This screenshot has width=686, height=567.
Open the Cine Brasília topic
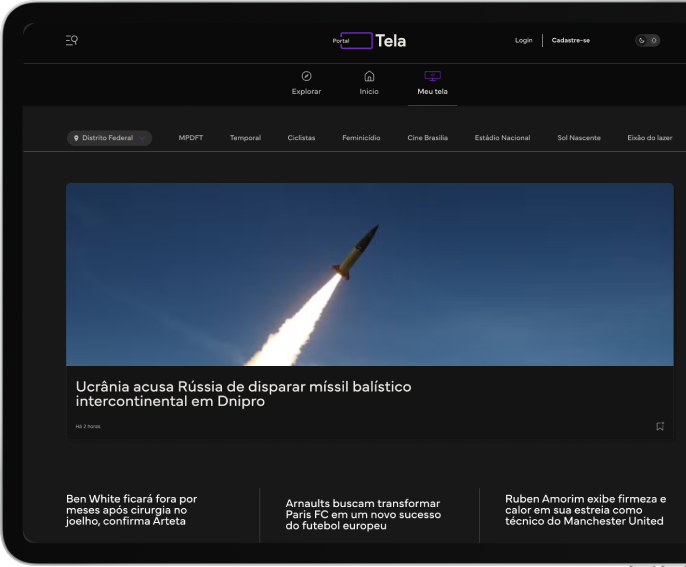[427, 138]
